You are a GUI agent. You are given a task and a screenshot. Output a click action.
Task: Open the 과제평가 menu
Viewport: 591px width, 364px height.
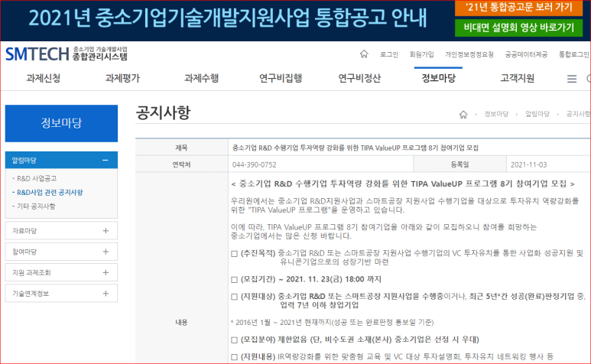pos(122,78)
